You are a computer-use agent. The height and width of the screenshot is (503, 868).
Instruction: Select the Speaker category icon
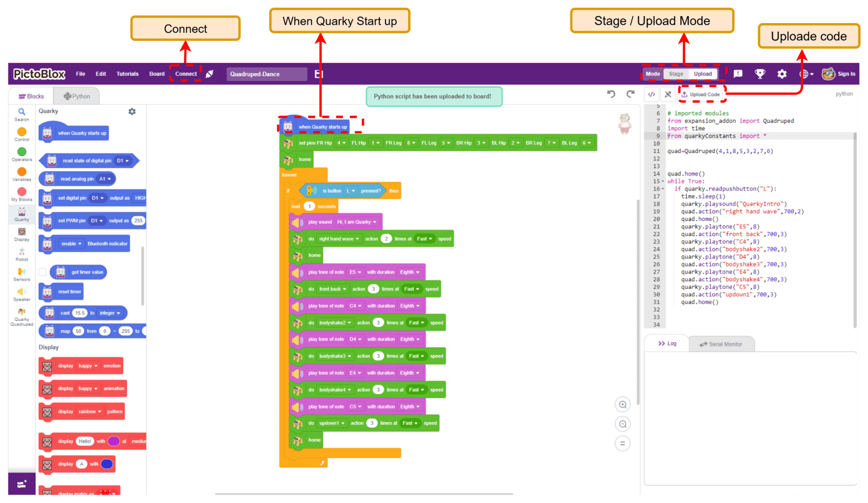[x=22, y=294]
